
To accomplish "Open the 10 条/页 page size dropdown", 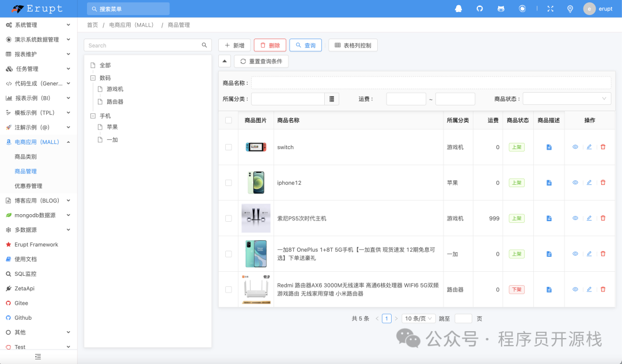I will 418,318.
